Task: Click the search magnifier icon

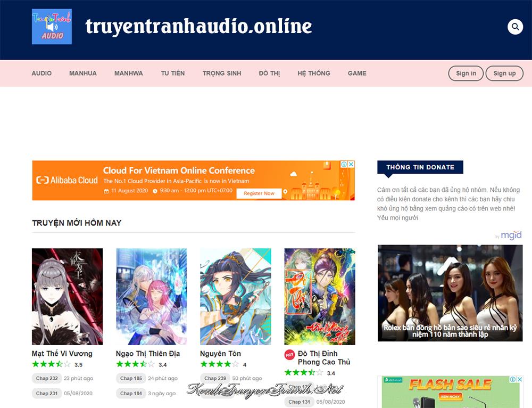Action: coord(515,27)
